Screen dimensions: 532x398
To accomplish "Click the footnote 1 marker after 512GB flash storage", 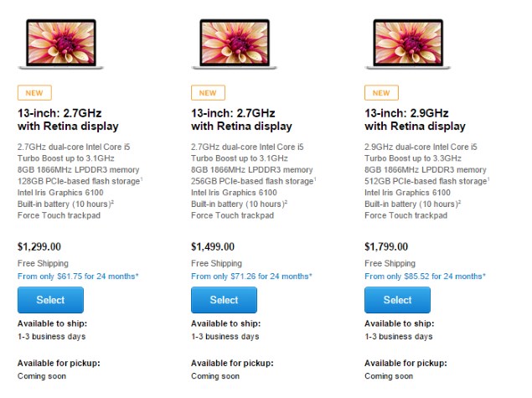I will pos(488,177).
